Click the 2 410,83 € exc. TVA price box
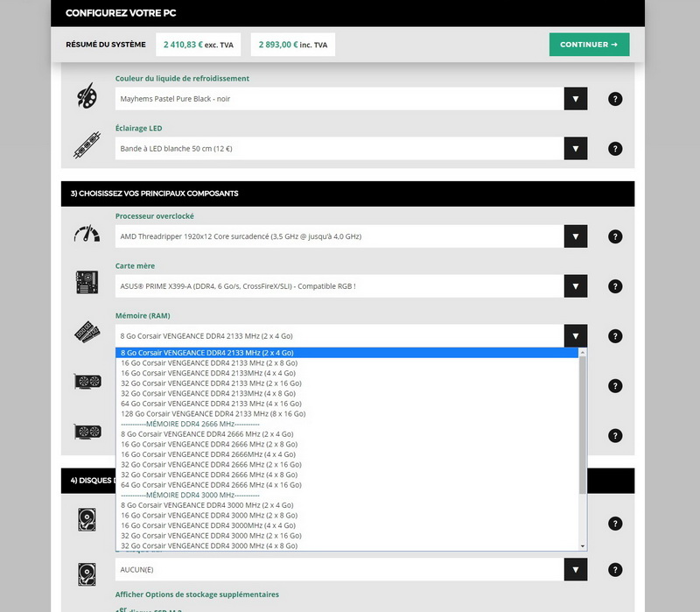Image resolution: width=700 pixels, height=612 pixels. pos(199,45)
